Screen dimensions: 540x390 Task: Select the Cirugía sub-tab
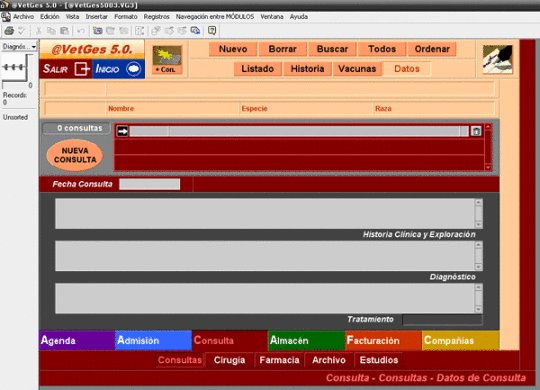pyautogui.click(x=229, y=360)
